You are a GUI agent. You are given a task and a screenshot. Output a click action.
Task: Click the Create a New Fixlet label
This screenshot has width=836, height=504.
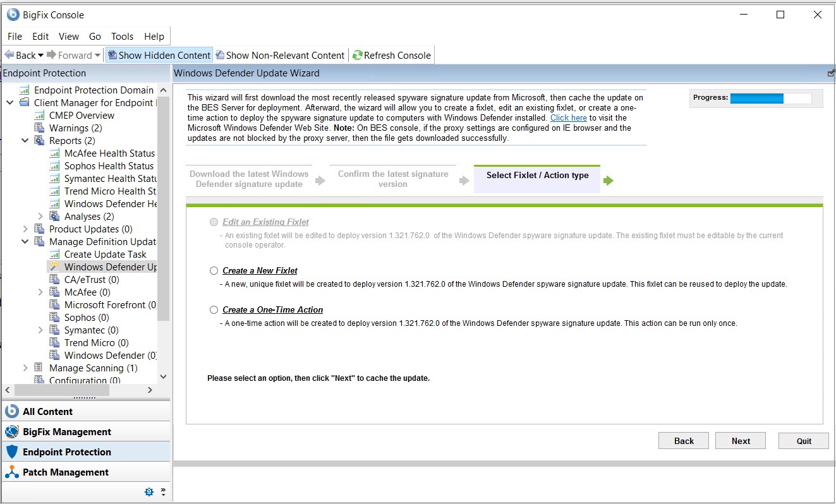(260, 271)
